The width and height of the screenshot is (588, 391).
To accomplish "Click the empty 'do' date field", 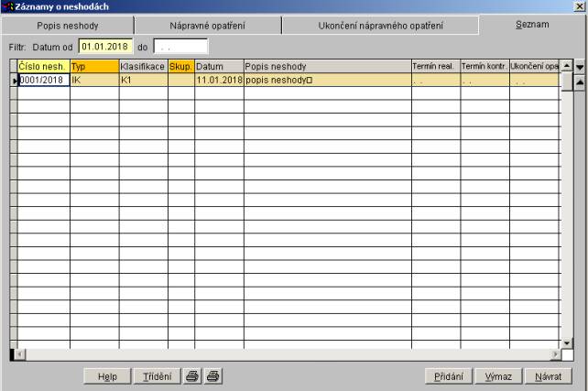I will tap(180, 46).
